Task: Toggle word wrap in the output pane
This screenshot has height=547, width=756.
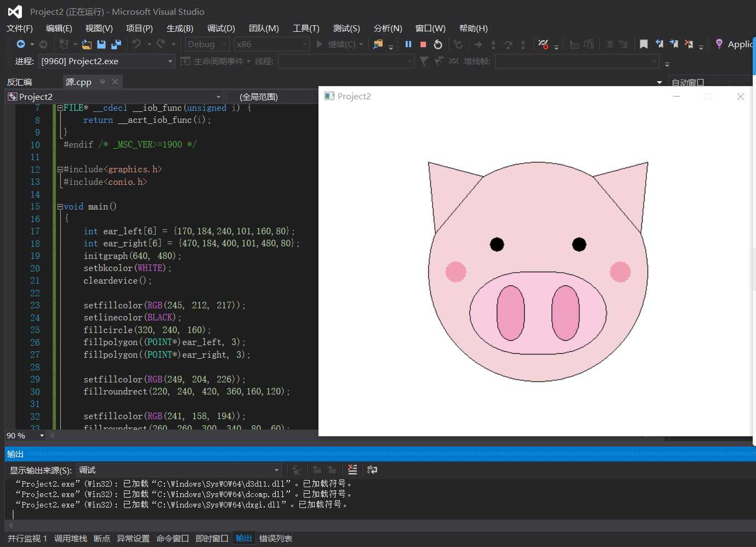Action: point(372,470)
